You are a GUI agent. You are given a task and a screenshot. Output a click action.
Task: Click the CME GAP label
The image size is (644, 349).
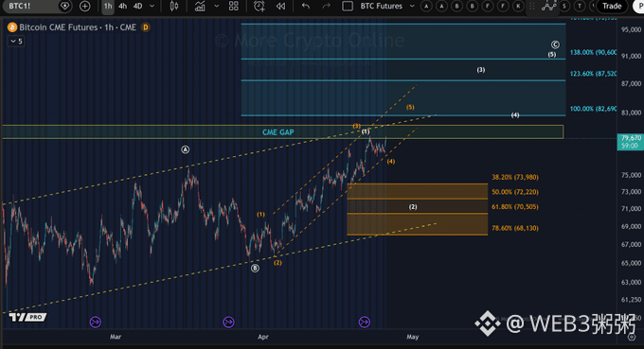coord(278,132)
